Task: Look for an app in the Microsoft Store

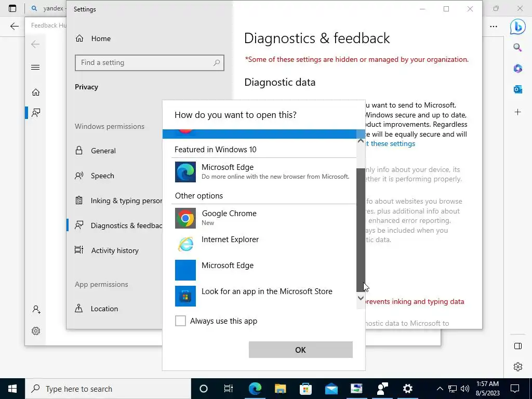Action: pyautogui.click(x=263, y=296)
